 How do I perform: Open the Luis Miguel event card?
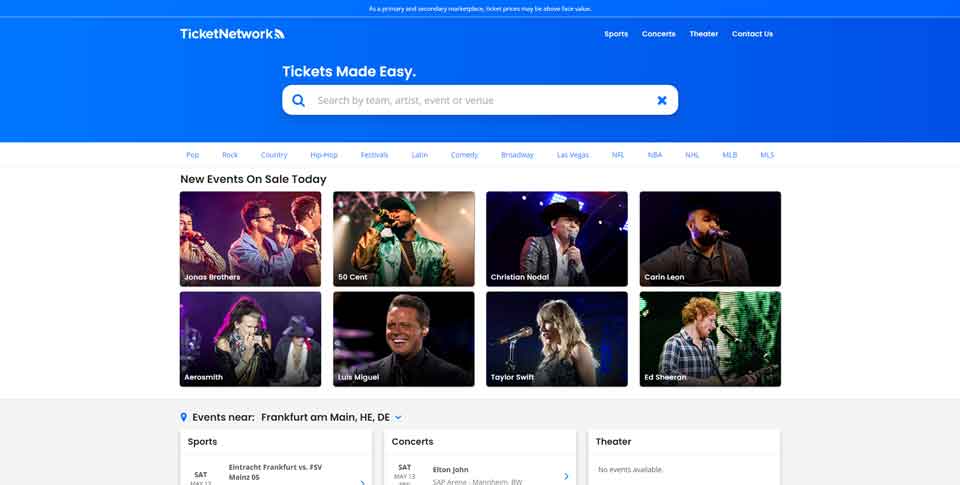click(404, 339)
